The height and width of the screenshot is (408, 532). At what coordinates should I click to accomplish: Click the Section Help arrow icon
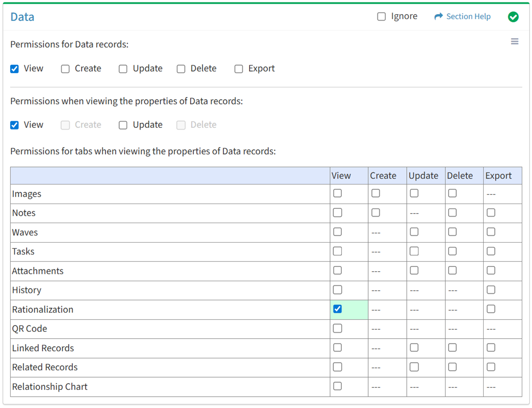coord(438,17)
